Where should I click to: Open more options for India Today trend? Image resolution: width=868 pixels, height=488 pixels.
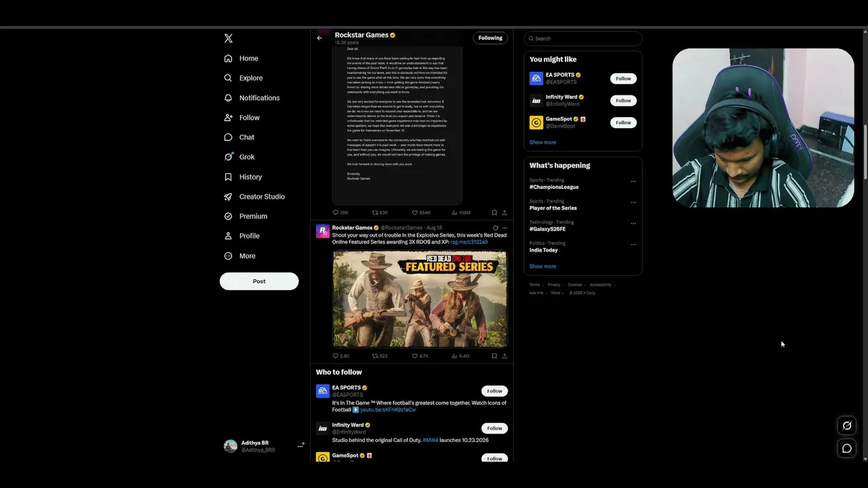[633, 245]
